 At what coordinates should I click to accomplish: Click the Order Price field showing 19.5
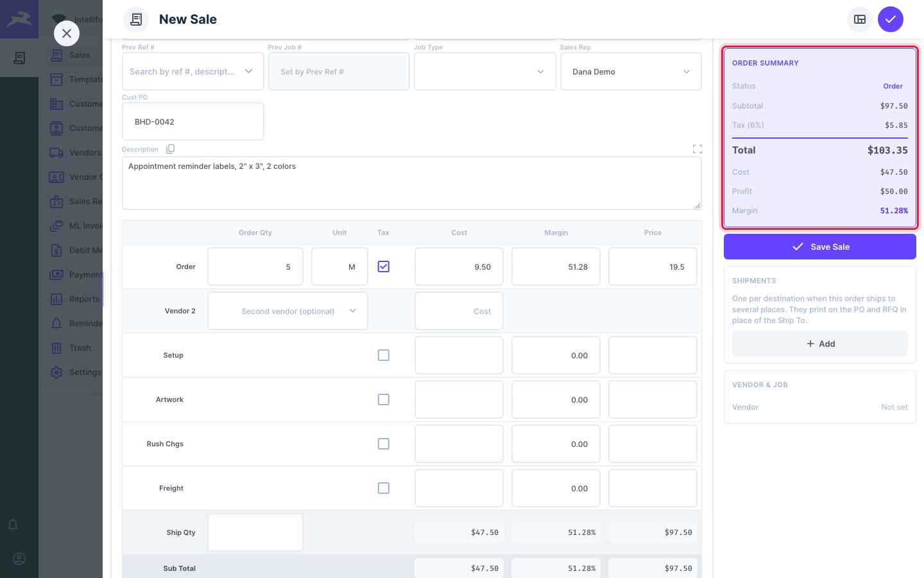[653, 267]
